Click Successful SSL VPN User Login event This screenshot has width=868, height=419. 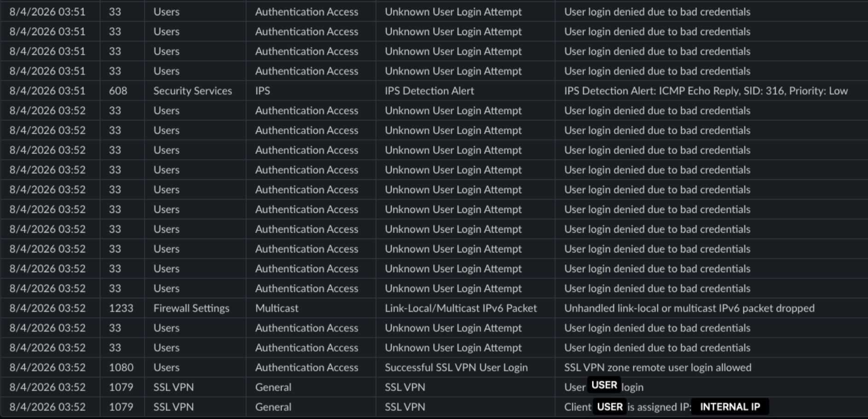[x=456, y=367]
